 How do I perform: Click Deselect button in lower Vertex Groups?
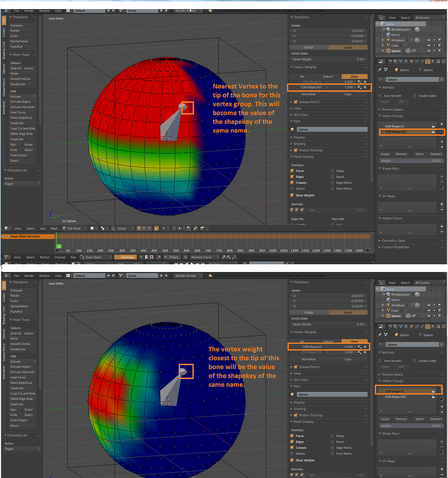tap(436, 419)
